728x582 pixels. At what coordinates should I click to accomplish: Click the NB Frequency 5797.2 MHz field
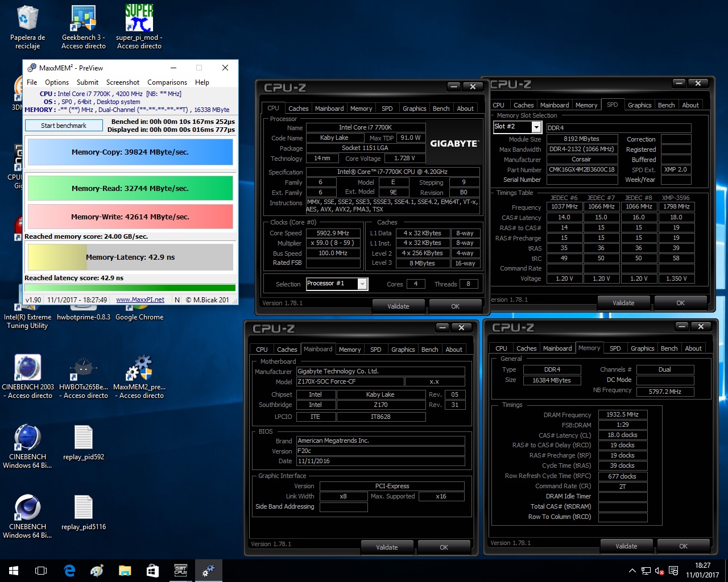tap(665, 392)
